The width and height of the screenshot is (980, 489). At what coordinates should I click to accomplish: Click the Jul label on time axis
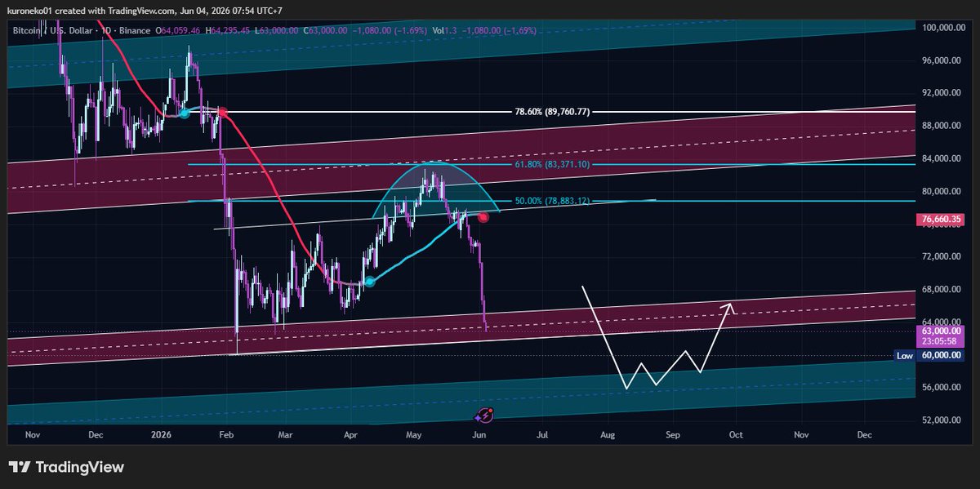tap(542, 436)
